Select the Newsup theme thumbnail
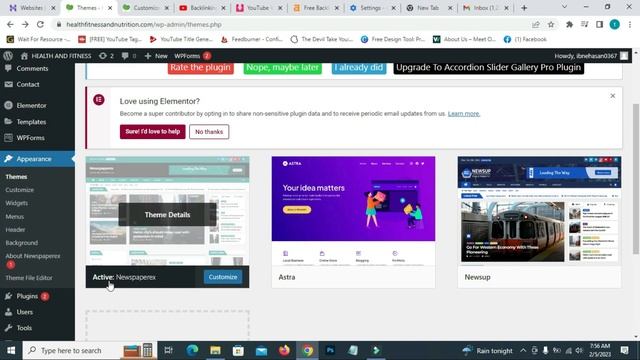Screen dimensions: 640x360 point(539,211)
